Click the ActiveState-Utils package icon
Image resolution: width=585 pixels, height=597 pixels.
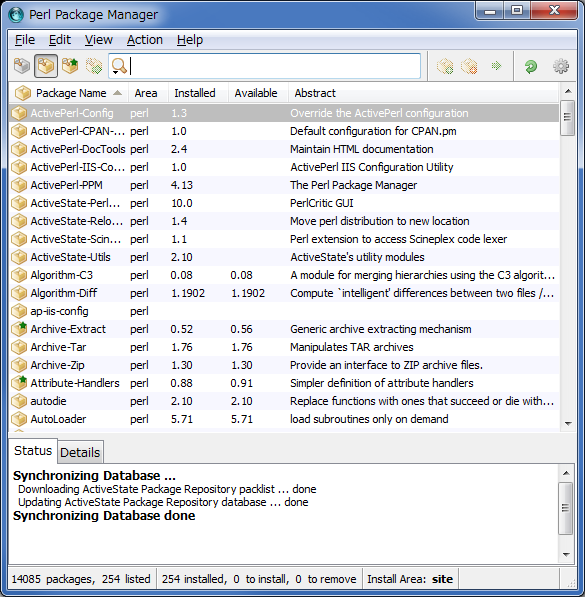coord(19,257)
